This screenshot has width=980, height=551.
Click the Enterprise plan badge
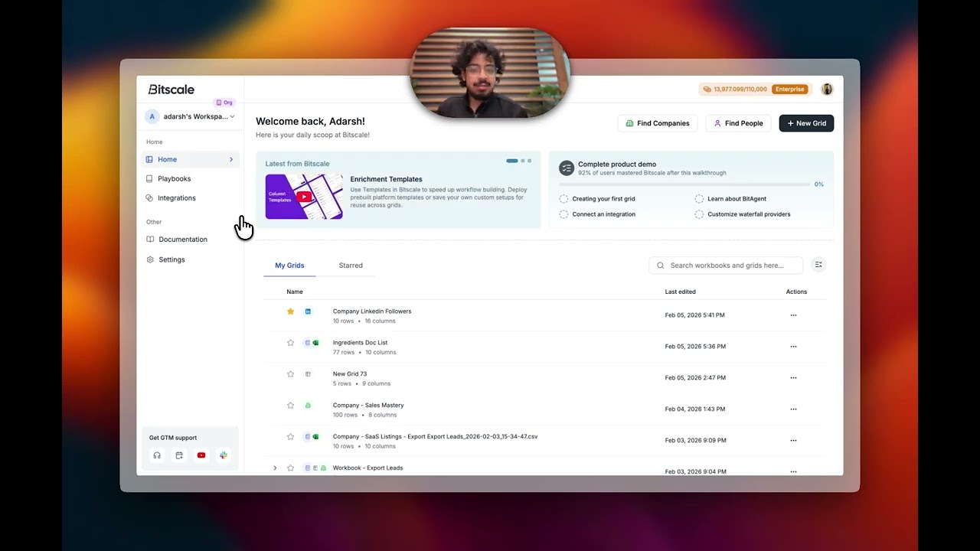coord(789,89)
